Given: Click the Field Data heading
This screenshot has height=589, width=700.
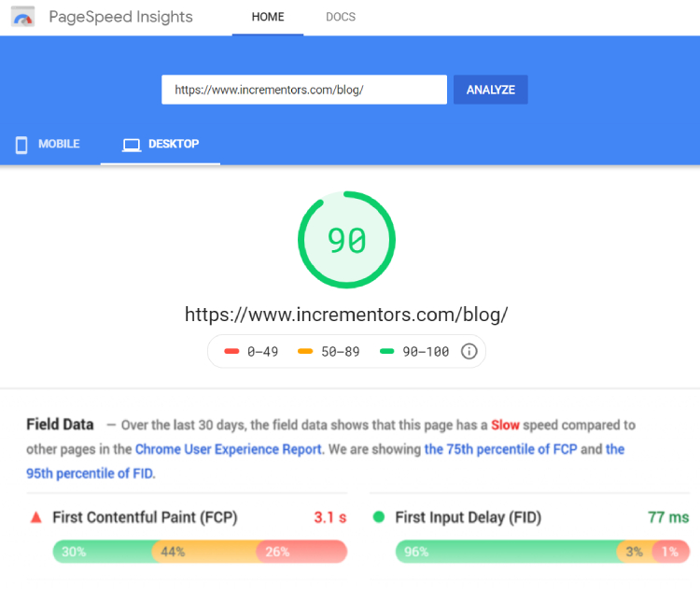Looking at the screenshot, I should (x=60, y=424).
